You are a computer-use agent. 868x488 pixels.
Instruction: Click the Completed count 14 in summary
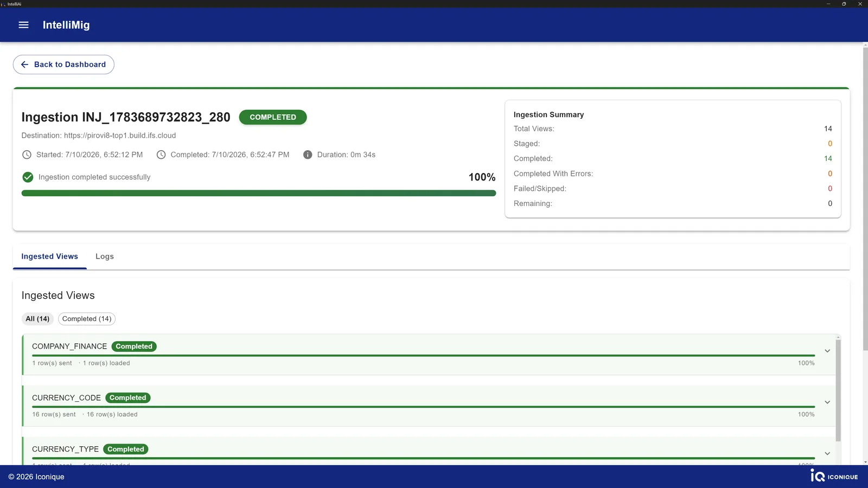828,158
